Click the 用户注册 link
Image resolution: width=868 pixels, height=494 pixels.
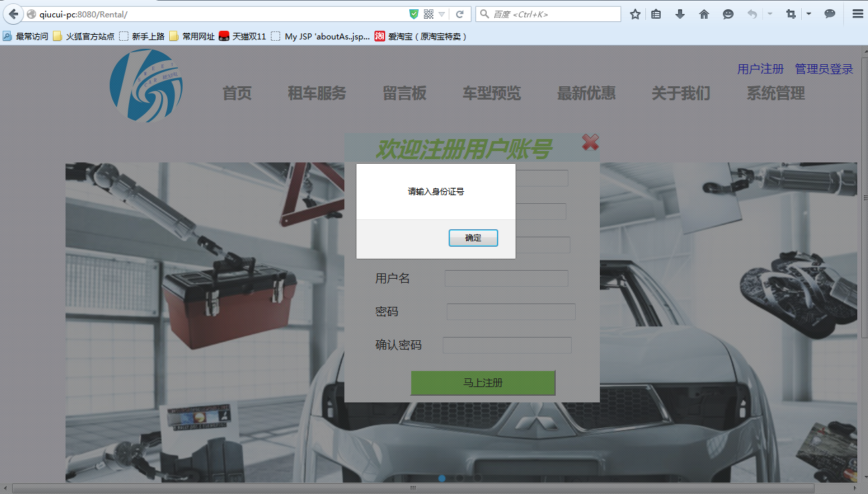click(x=760, y=69)
